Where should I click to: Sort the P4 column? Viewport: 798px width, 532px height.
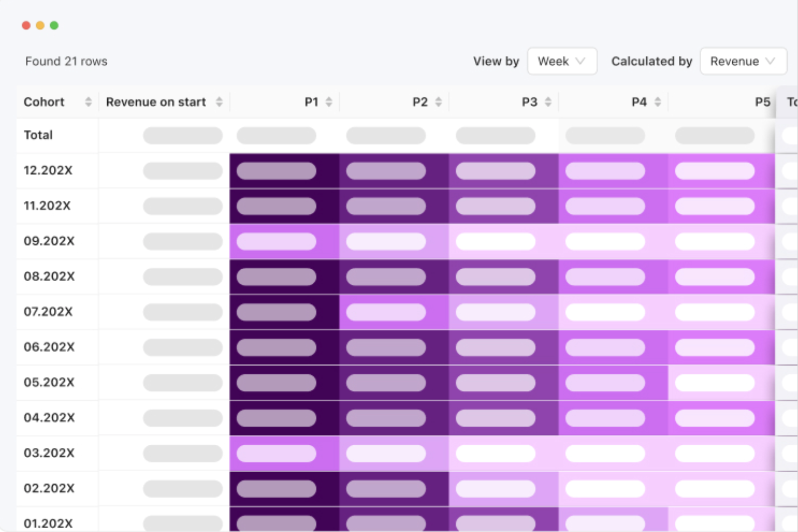click(x=657, y=102)
